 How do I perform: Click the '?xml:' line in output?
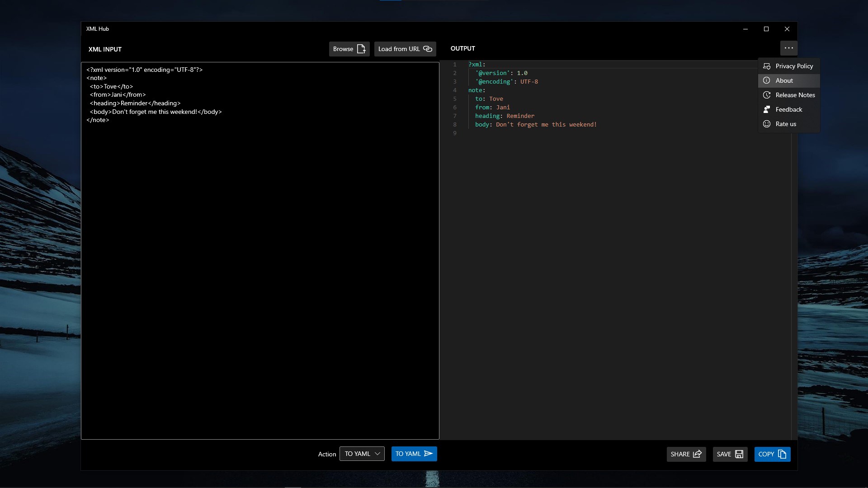tap(477, 64)
